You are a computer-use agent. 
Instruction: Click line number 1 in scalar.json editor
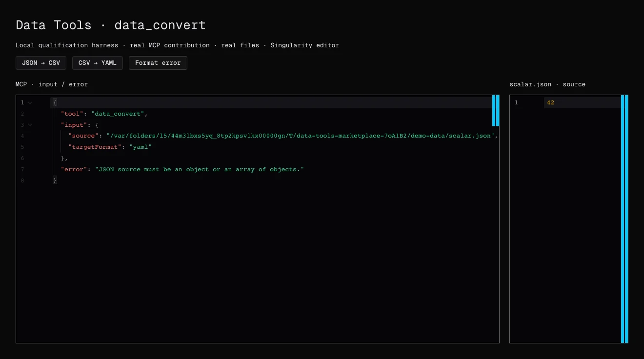point(516,103)
